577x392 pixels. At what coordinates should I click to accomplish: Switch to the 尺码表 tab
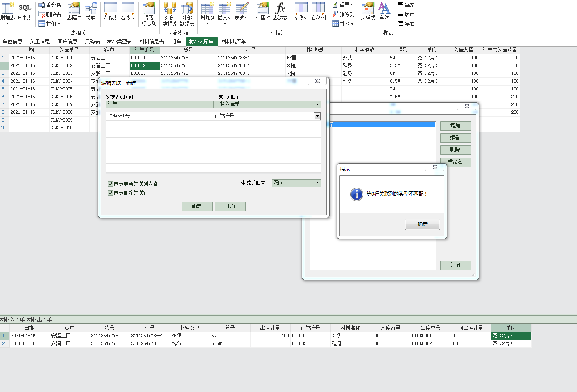tap(93, 41)
